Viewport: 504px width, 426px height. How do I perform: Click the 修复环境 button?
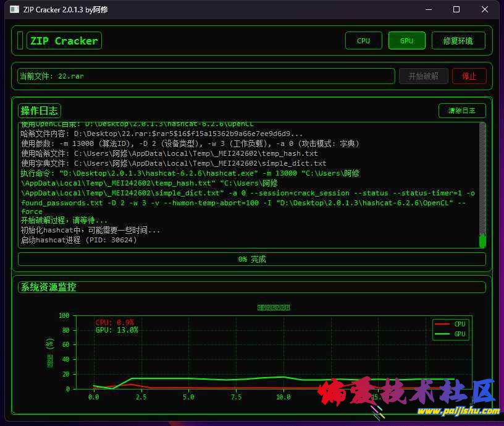(x=458, y=41)
